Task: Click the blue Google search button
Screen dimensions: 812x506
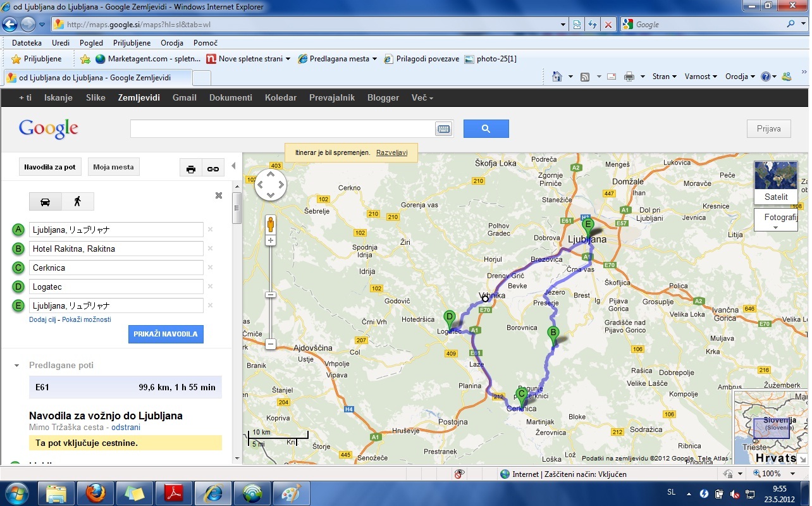Action: coord(486,129)
